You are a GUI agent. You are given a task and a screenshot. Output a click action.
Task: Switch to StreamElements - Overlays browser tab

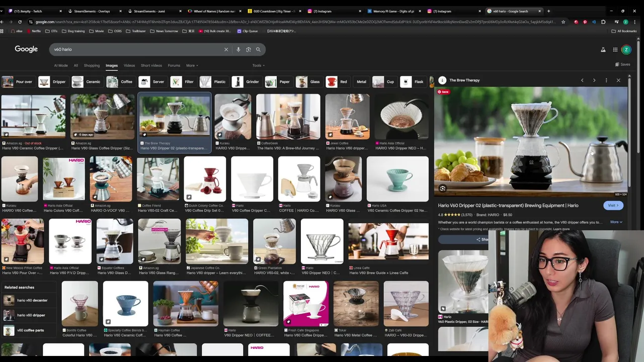click(x=92, y=11)
